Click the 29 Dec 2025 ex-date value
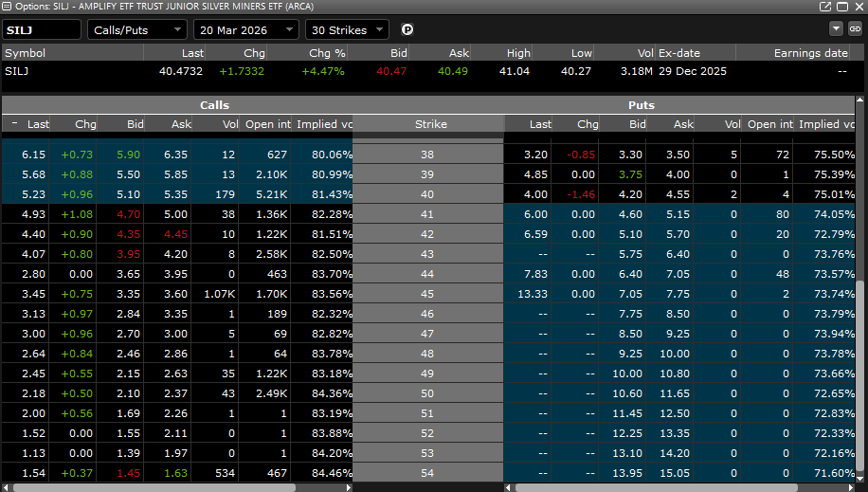Viewport: 868px width, 492px height. [x=693, y=71]
